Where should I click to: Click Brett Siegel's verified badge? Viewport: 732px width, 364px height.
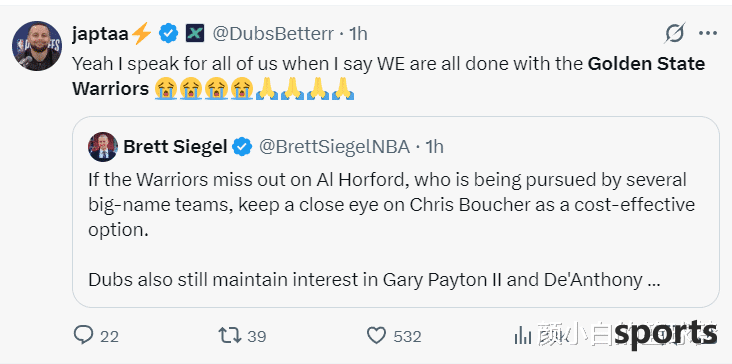tap(242, 147)
